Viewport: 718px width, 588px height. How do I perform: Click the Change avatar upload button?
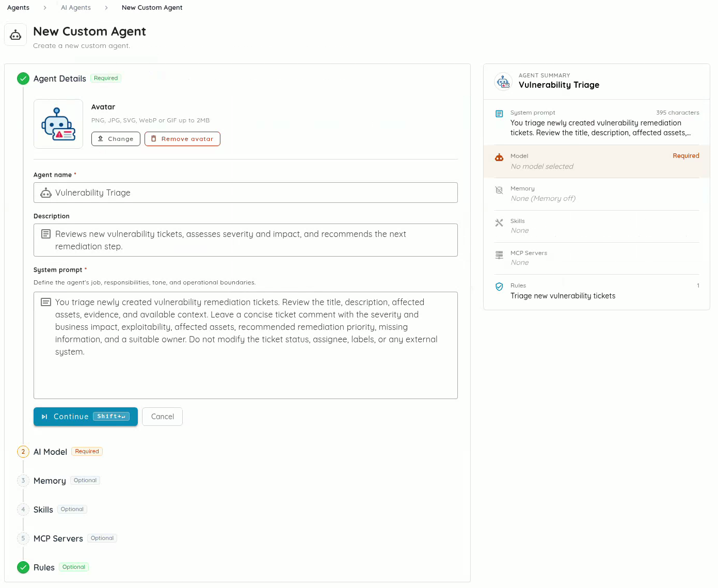click(116, 139)
